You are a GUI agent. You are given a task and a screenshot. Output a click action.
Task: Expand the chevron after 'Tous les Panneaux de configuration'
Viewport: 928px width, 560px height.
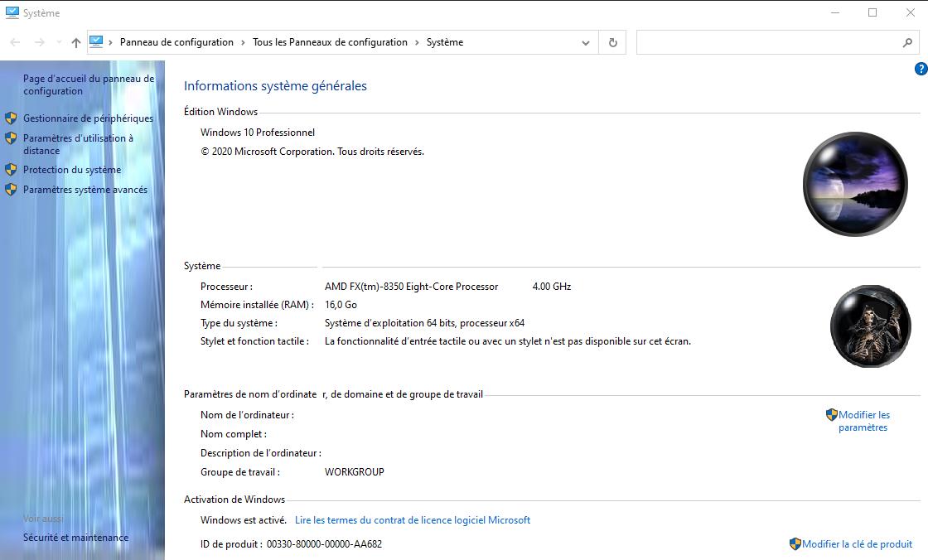[x=417, y=42]
